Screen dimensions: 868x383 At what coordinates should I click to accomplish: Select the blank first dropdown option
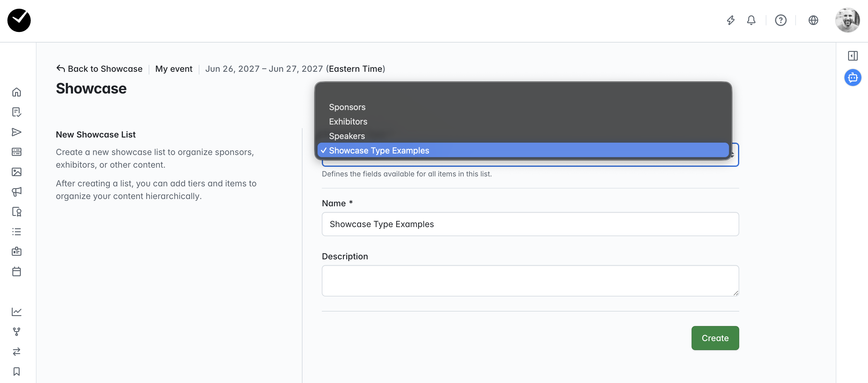(x=523, y=93)
